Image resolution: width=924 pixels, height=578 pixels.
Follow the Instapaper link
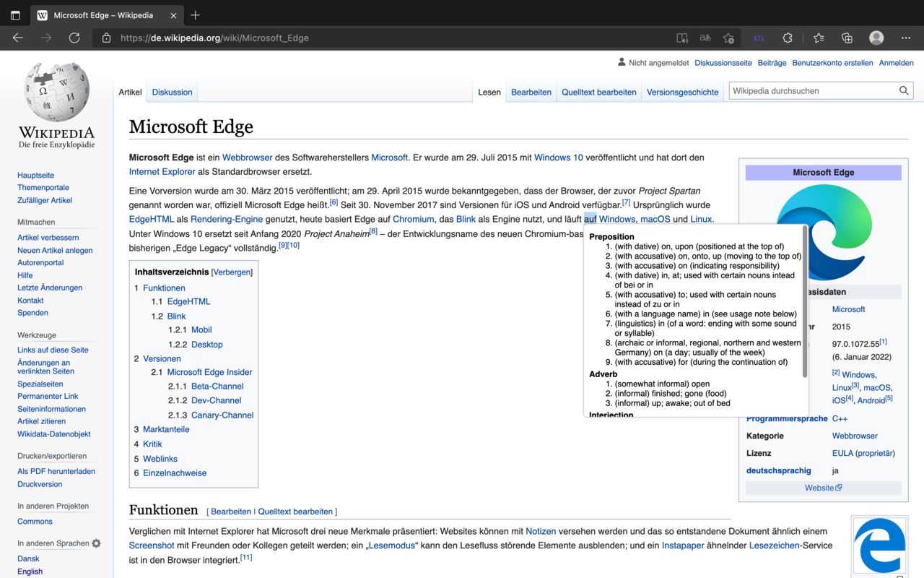coord(683,545)
